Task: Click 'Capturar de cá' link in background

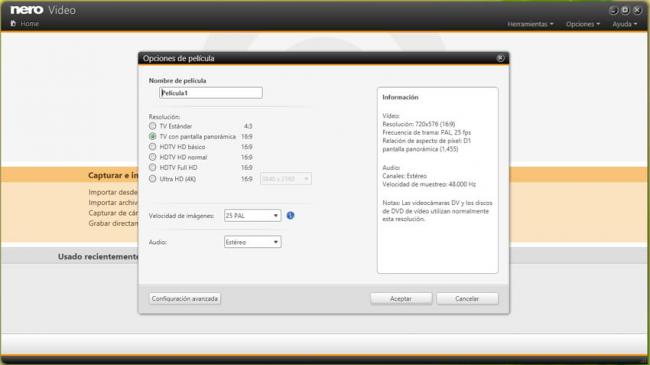Action: 113,213
